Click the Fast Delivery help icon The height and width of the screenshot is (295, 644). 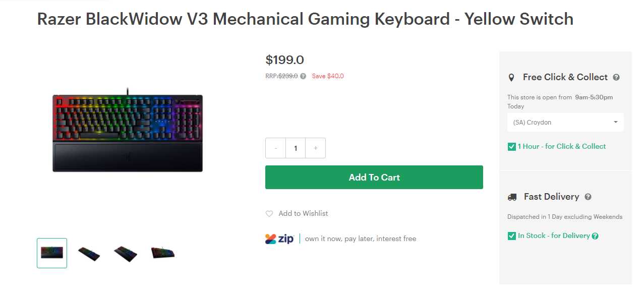[588, 197]
